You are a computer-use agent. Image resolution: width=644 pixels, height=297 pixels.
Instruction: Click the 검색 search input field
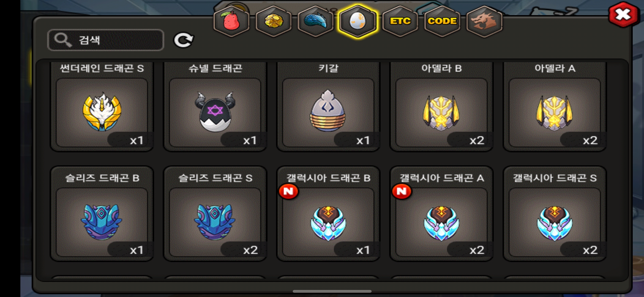point(106,40)
